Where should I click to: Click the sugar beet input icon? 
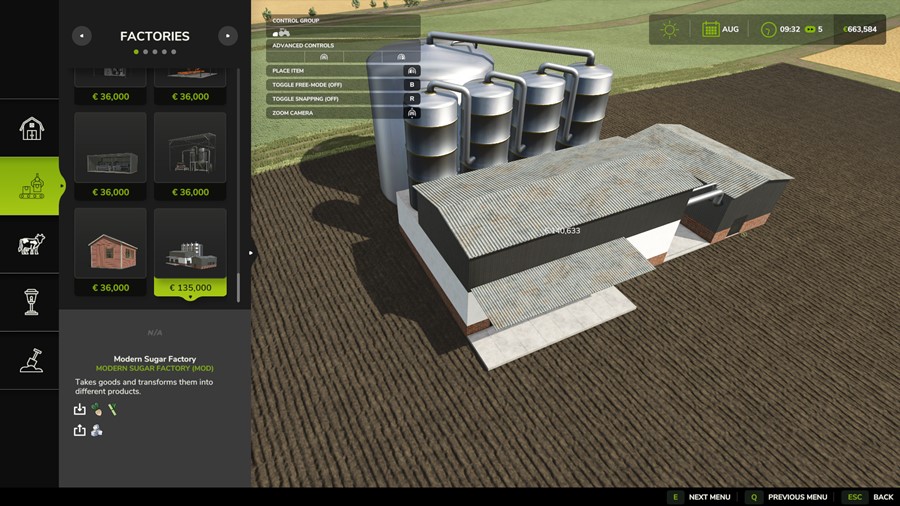(96, 410)
